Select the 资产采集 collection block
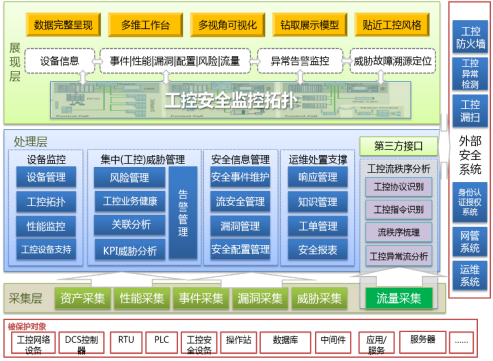The width and height of the screenshot is (493, 361). pos(83,298)
